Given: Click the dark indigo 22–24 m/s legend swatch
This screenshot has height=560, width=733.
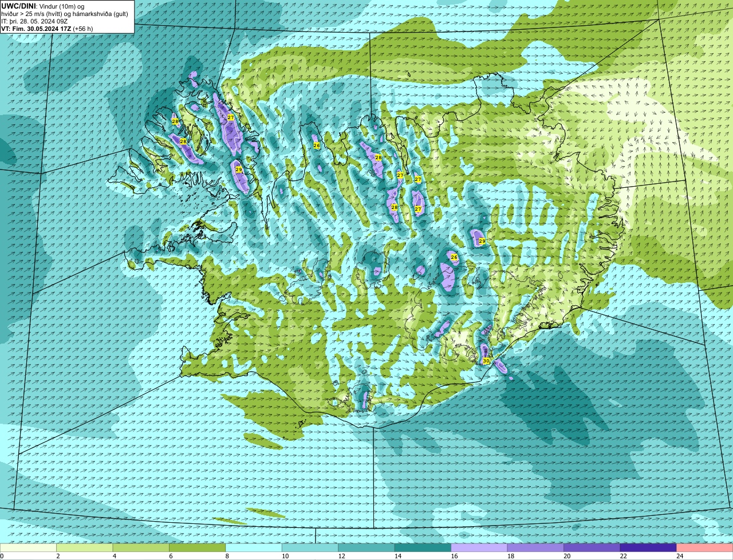Looking at the screenshot, I should 648,548.
